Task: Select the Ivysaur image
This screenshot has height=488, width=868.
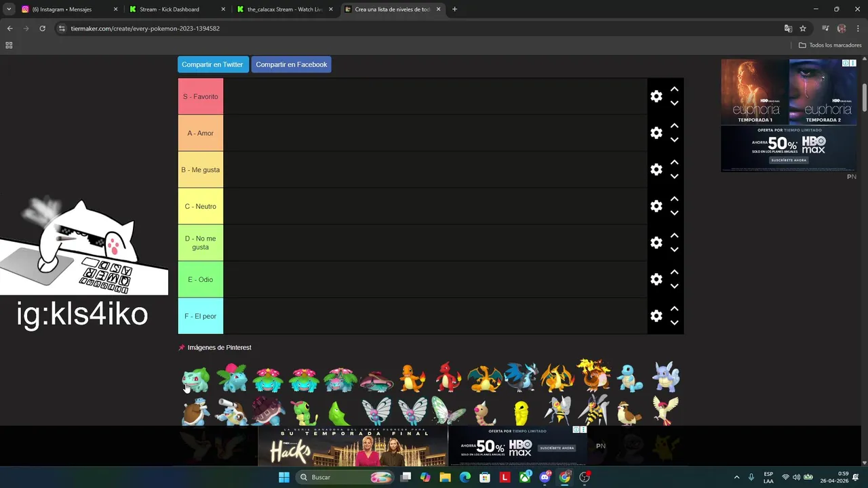Action: click(232, 378)
